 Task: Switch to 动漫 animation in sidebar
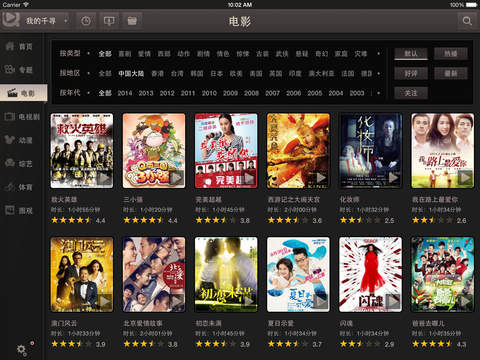click(20, 140)
